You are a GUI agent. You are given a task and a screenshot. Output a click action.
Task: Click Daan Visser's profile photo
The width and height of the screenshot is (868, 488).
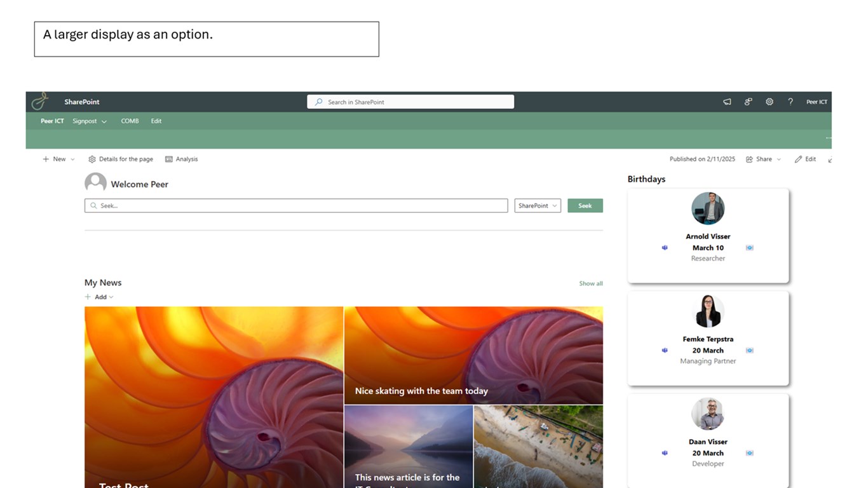(x=708, y=414)
